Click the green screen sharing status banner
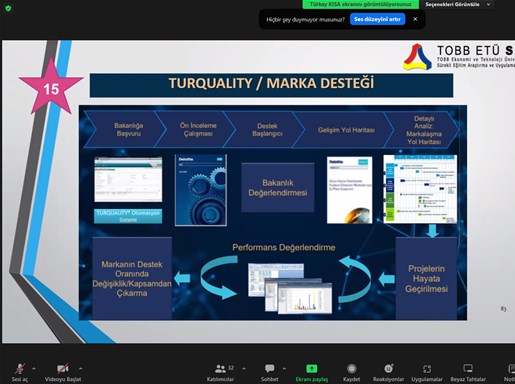The height and width of the screenshot is (384, 515). (361, 4)
